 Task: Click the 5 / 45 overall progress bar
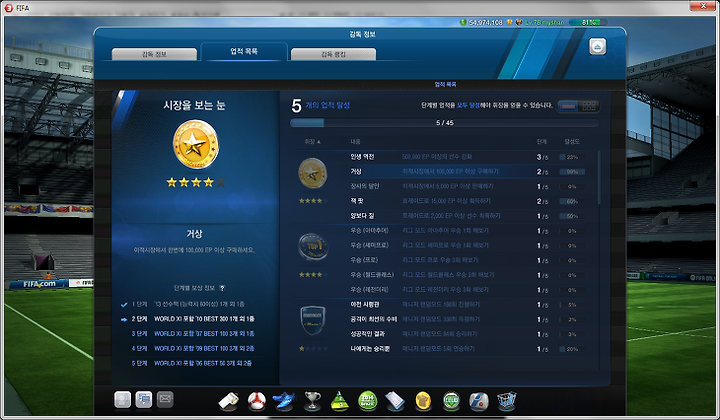coord(444,123)
